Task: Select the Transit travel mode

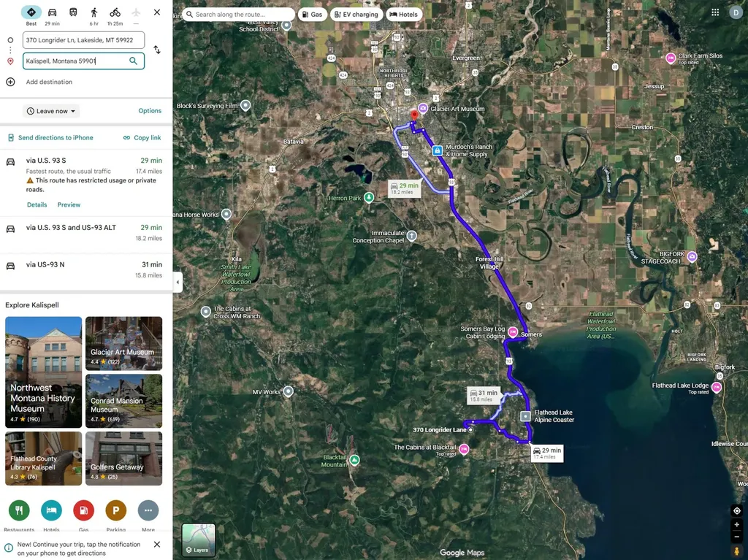Action: click(73, 12)
